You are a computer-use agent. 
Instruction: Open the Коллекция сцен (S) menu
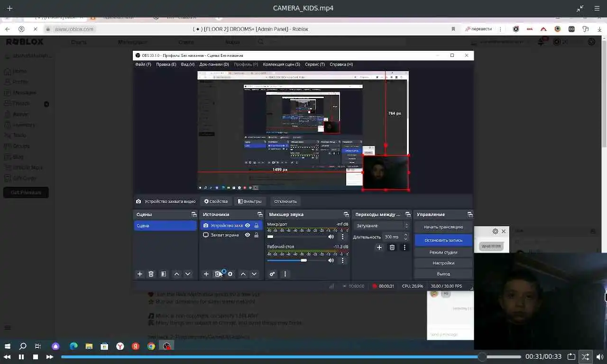point(282,64)
